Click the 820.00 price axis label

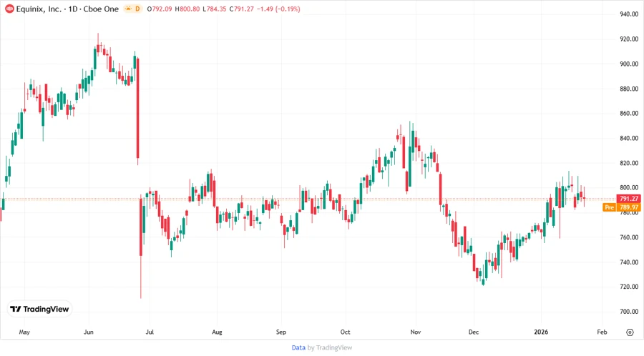(629, 163)
